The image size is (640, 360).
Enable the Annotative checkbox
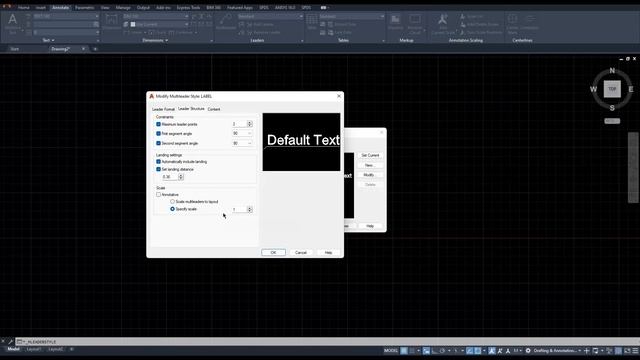click(x=158, y=195)
